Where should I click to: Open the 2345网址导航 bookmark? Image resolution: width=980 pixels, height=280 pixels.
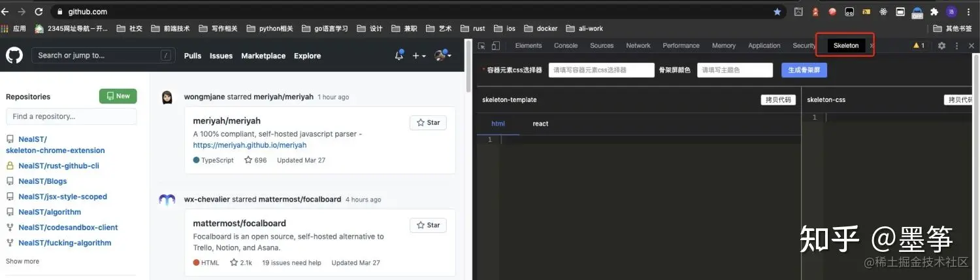71,29
